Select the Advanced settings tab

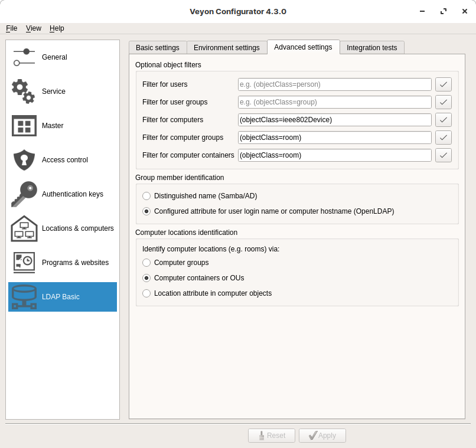[x=304, y=47]
